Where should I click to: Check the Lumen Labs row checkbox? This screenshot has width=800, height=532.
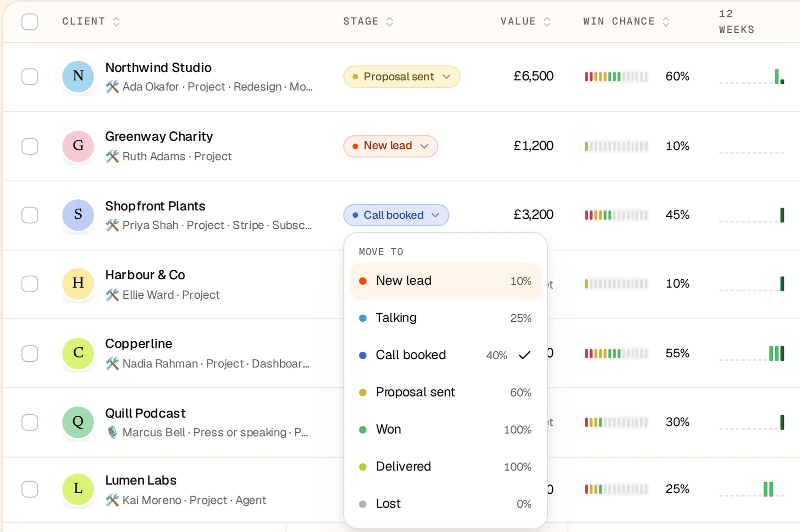[30, 489]
